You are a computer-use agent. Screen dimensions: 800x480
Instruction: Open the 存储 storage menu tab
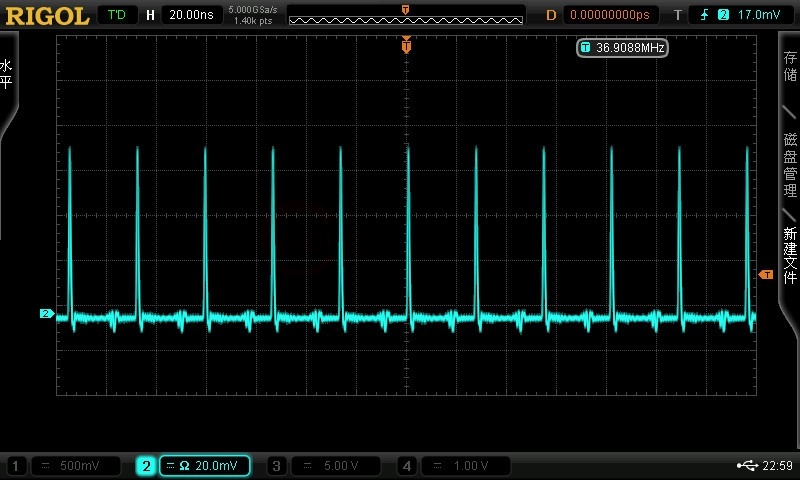[790, 66]
